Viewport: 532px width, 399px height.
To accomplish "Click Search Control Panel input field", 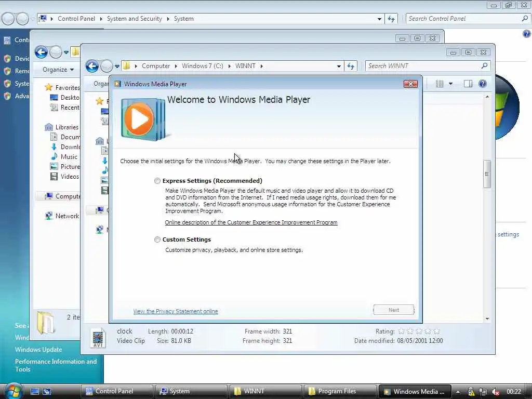I will [463, 19].
